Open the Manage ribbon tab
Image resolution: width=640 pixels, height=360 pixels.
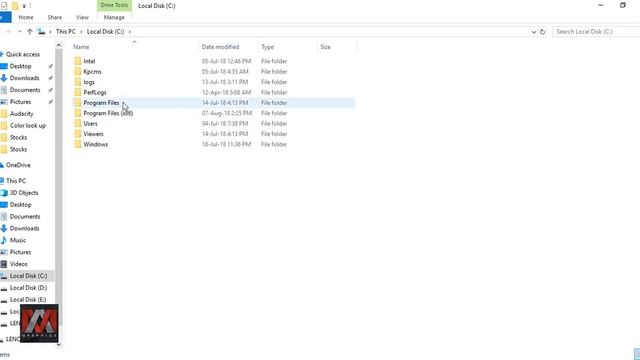pyautogui.click(x=114, y=18)
